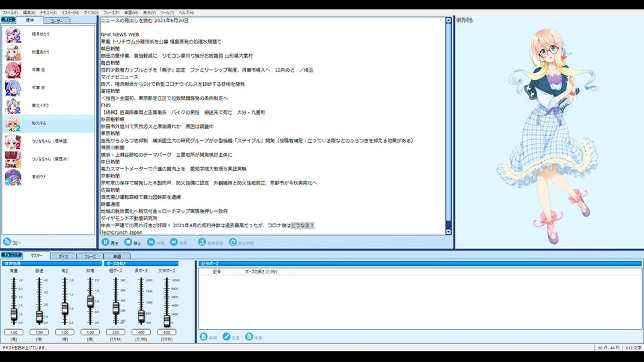644x362 pixels.
Task: Pick the ついなちゃん（標準語）voice preset
Action: [48, 141]
